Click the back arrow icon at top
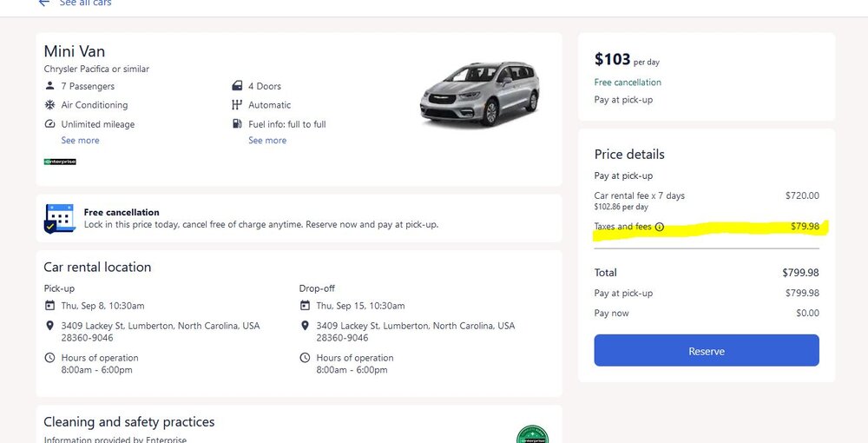Viewport: 868px width, 443px height. pyautogui.click(x=43, y=3)
